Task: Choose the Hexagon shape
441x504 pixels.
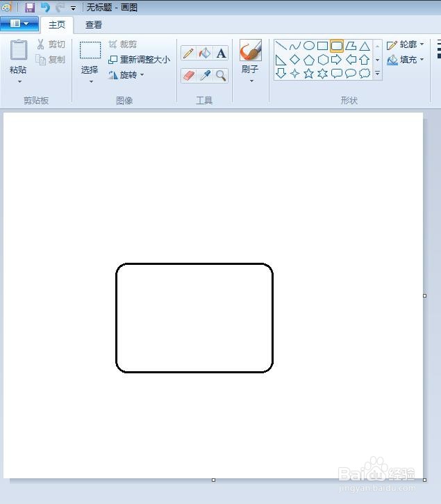Action: 322,60
